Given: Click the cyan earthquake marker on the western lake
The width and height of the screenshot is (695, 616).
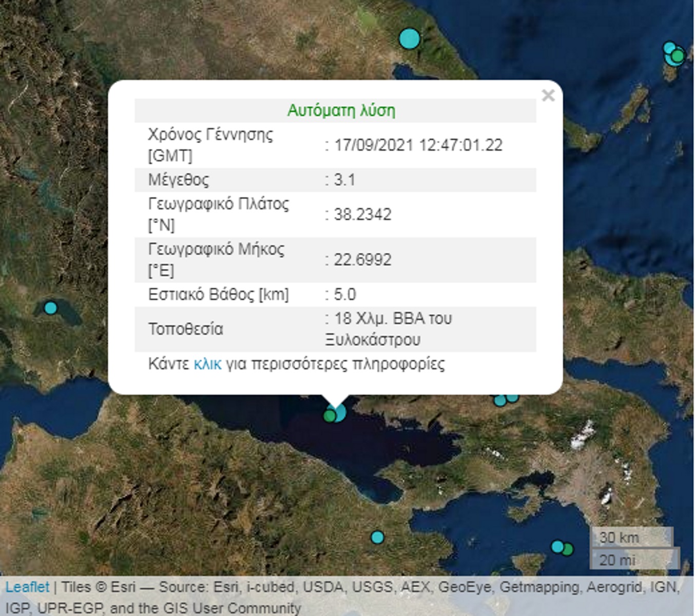Looking at the screenshot, I should point(50,308).
